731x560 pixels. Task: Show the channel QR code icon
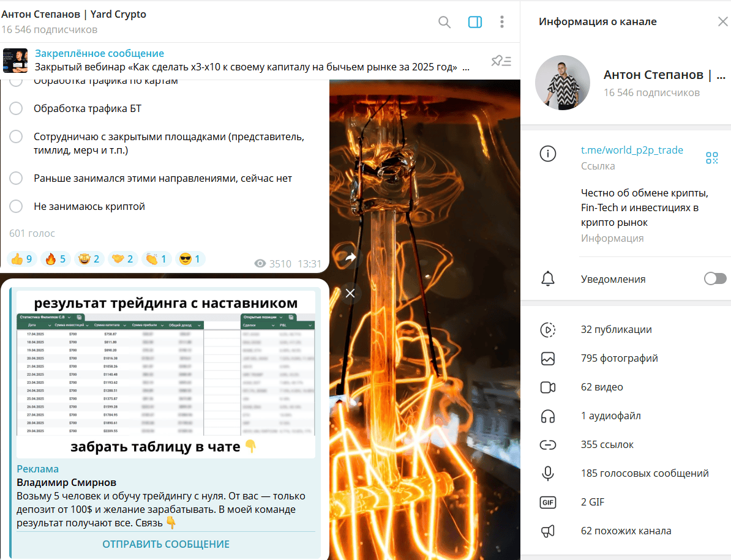pyautogui.click(x=711, y=158)
